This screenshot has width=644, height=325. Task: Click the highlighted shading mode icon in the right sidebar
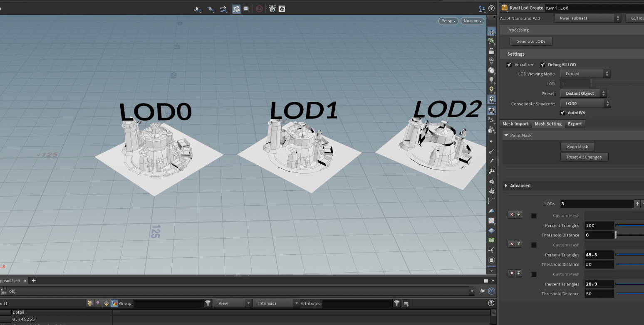(492, 110)
